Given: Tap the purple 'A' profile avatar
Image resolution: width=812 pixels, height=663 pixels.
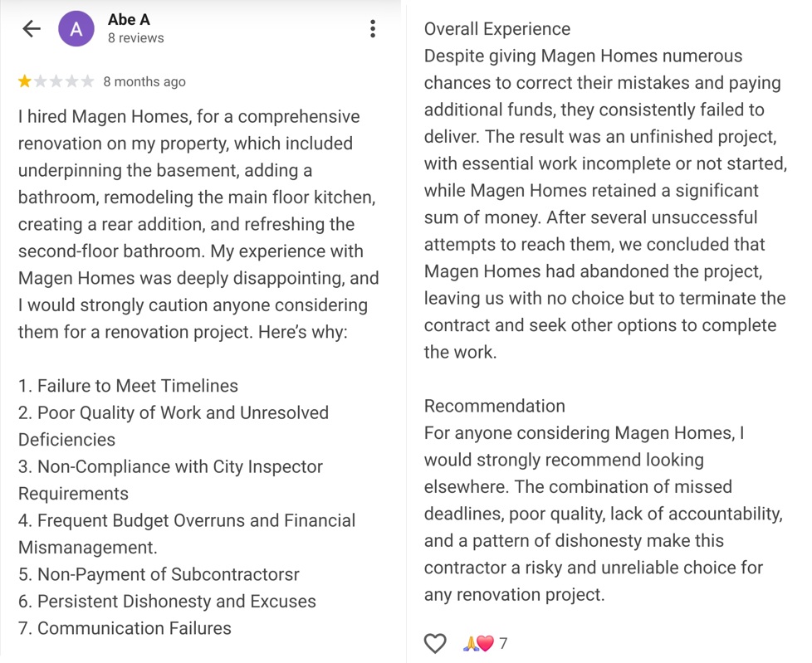Looking at the screenshot, I should (x=76, y=29).
